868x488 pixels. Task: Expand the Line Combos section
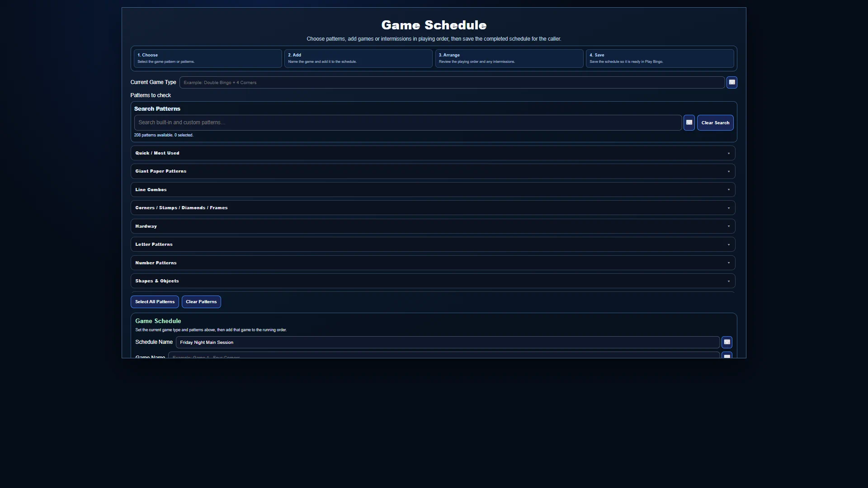point(433,190)
